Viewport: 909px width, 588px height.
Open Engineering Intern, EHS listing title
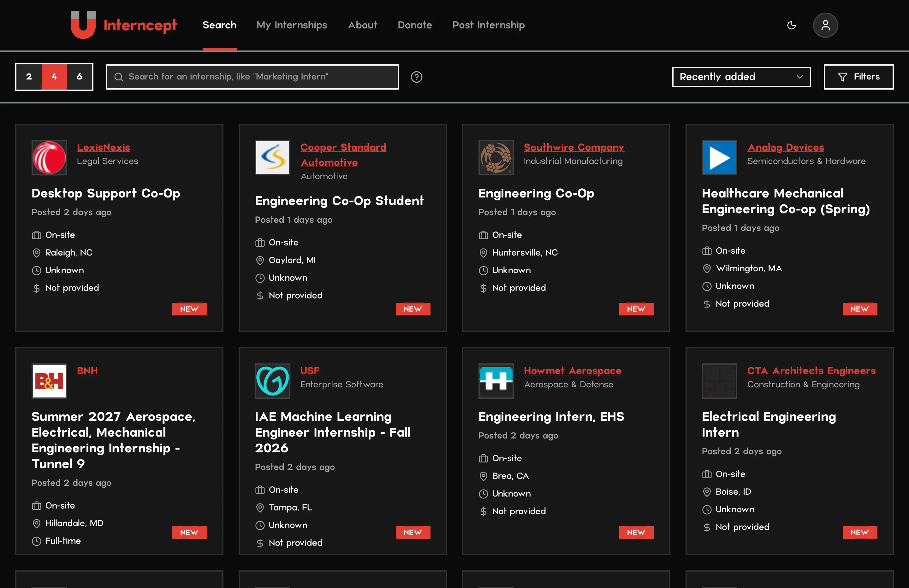(x=551, y=417)
